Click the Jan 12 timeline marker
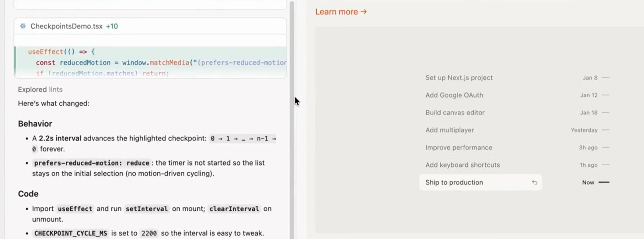The height and width of the screenshot is (239, 644). 595,95
